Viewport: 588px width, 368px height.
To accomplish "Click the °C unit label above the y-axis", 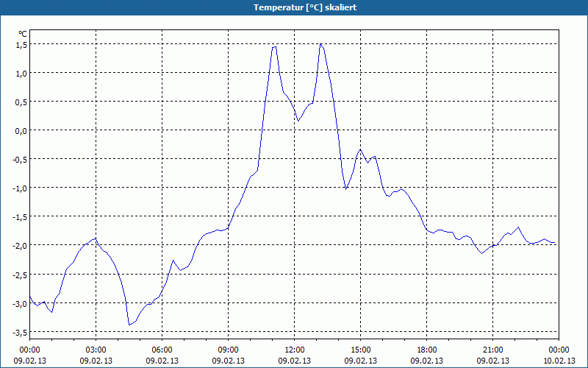I will (x=23, y=34).
